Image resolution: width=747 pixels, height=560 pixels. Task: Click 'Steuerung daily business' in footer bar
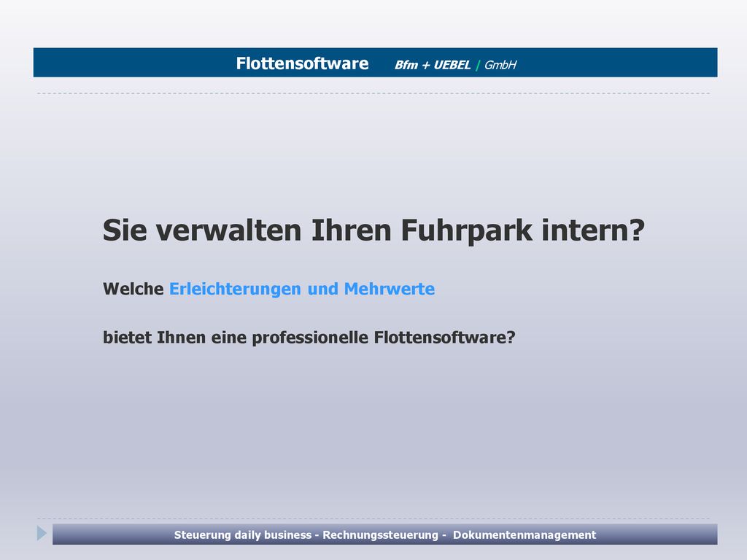tap(242, 534)
